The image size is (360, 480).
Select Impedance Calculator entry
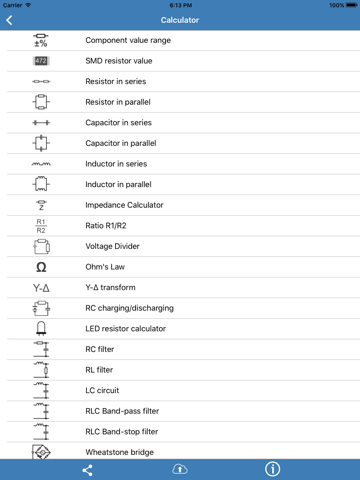tap(183, 205)
